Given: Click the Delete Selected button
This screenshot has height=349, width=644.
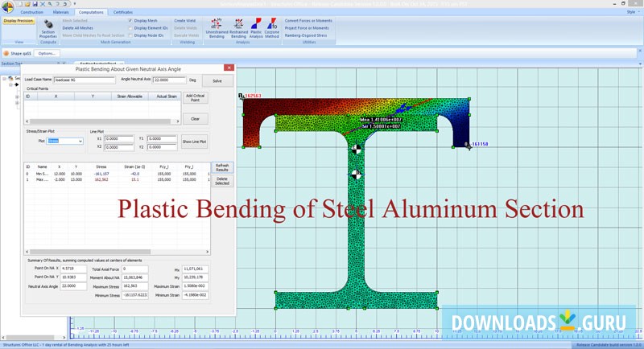Looking at the screenshot, I should click(x=222, y=181).
